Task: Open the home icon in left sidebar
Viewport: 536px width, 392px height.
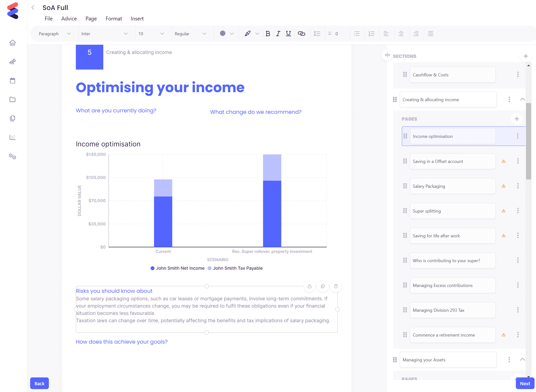Action: 13,43
